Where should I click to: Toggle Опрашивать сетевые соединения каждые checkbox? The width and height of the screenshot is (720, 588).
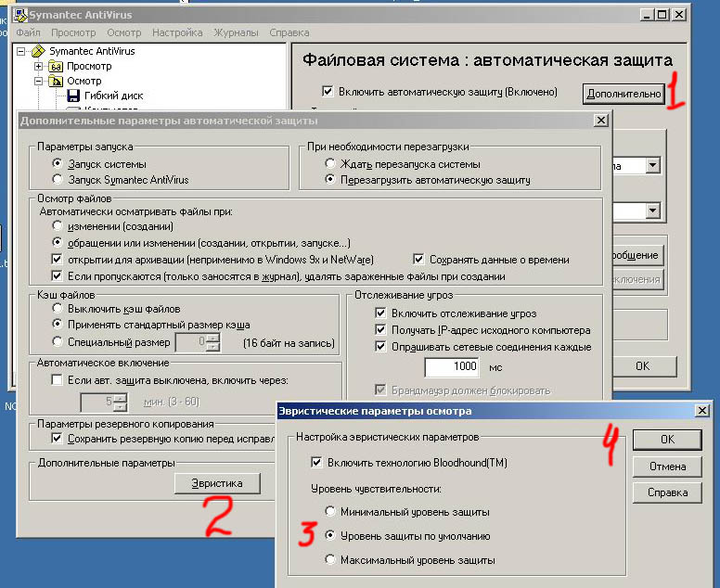pos(380,346)
